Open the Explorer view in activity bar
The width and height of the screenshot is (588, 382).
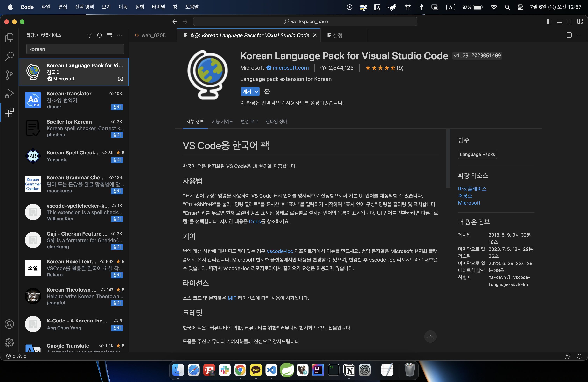click(x=9, y=38)
